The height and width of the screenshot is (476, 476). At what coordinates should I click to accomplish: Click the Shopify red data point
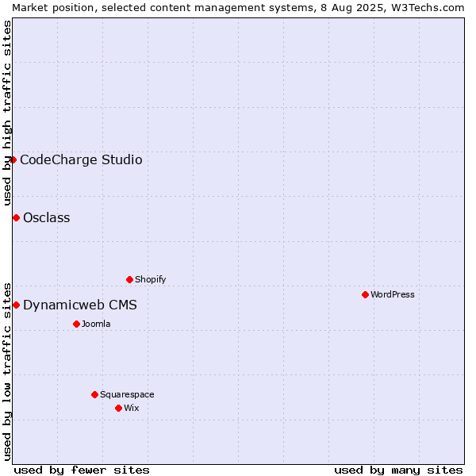129,279
